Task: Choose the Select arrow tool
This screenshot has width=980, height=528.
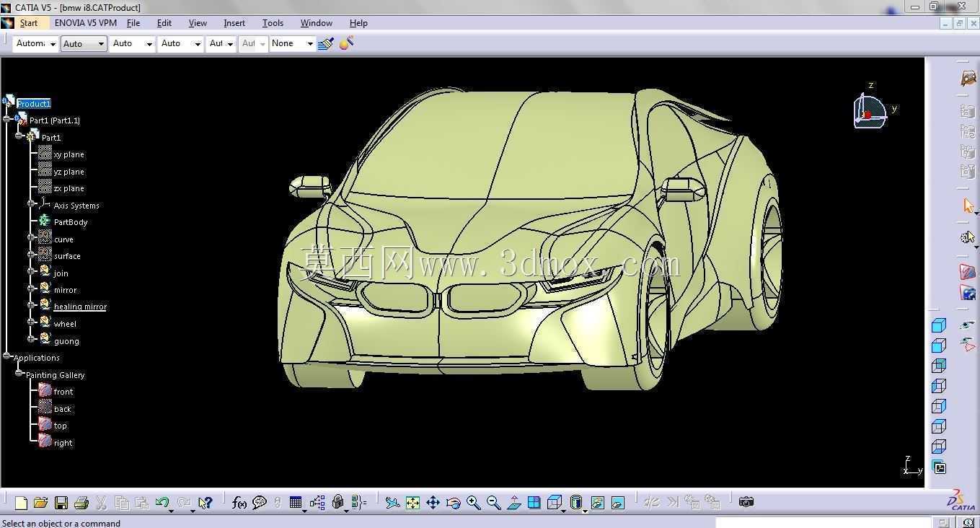Action: pyautogui.click(x=968, y=206)
